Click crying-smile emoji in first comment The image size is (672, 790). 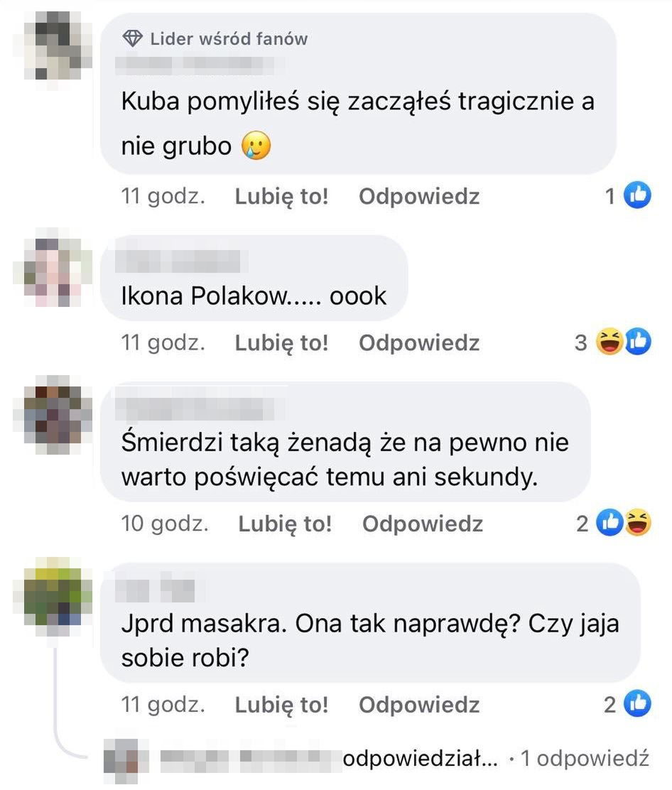tap(256, 146)
